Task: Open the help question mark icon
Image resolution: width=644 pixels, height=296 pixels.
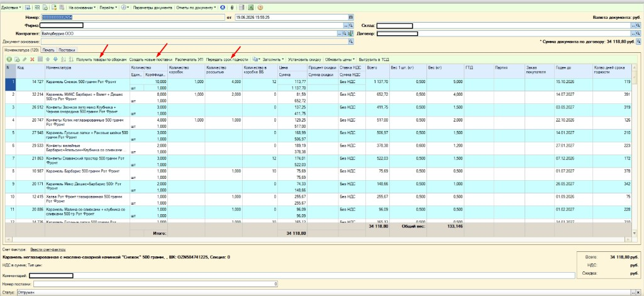Action: (260, 8)
